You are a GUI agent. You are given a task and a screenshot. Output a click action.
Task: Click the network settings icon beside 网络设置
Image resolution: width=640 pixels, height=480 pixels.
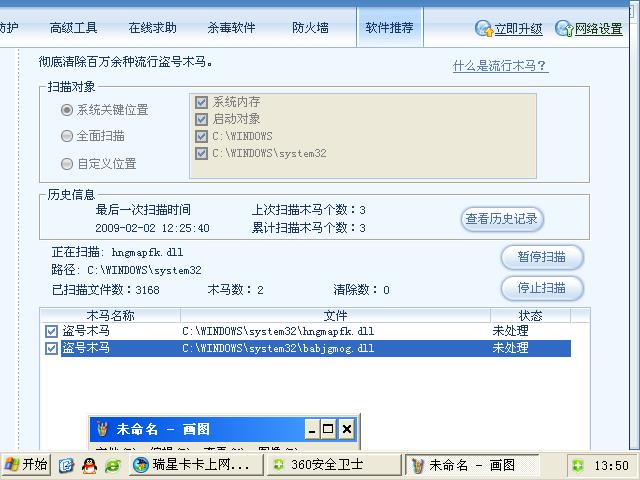point(564,29)
